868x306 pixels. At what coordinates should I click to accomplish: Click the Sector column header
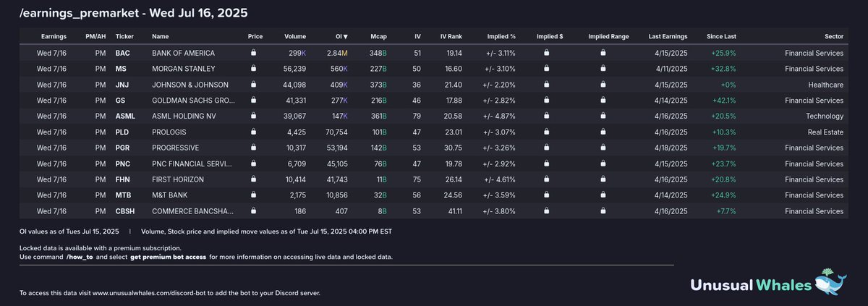[x=833, y=36]
